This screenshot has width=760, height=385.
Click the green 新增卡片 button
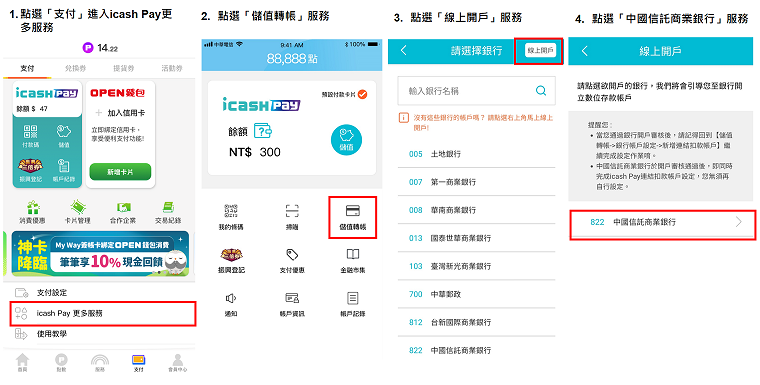click(120, 172)
